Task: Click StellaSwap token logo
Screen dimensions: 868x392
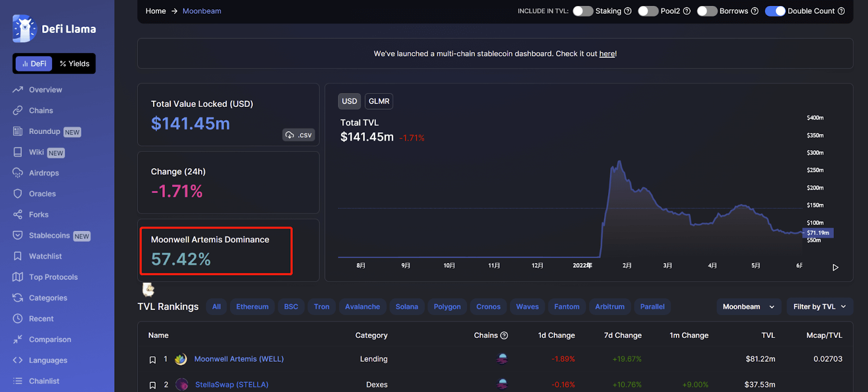Action: 182,384
